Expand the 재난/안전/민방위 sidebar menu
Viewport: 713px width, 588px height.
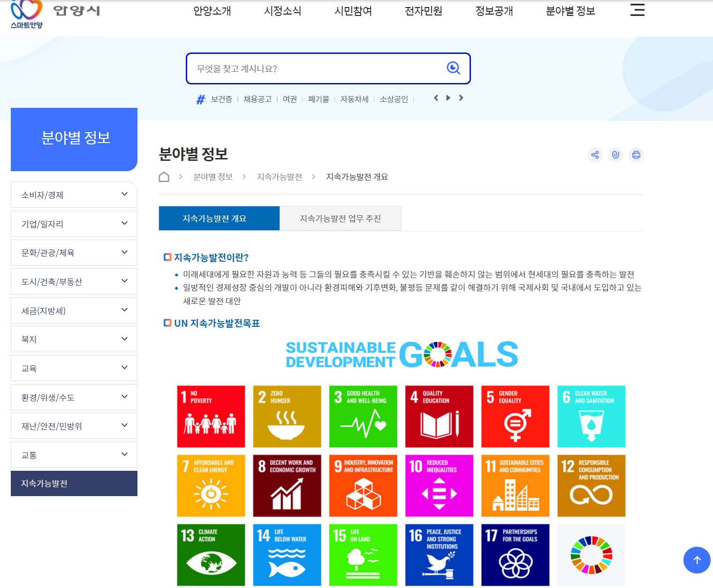(74, 426)
